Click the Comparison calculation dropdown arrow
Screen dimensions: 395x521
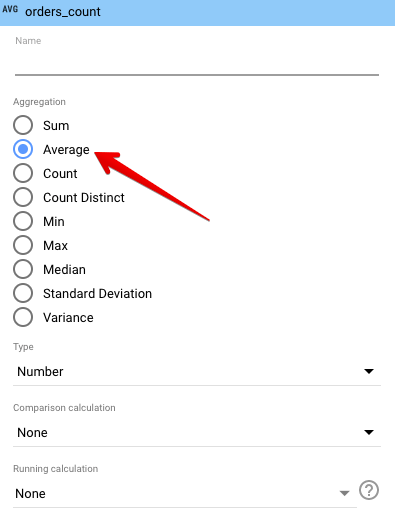(369, 432)
